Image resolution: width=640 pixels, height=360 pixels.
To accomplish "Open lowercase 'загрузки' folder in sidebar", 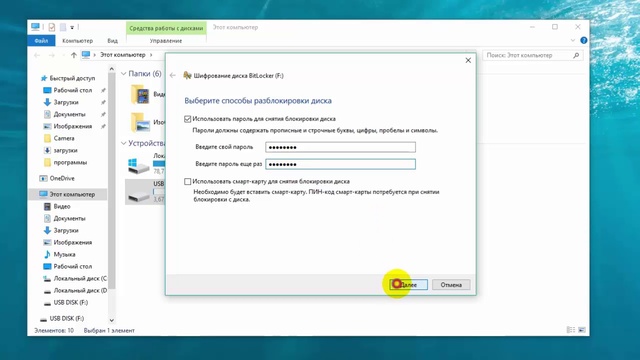I will click(65, 150).
